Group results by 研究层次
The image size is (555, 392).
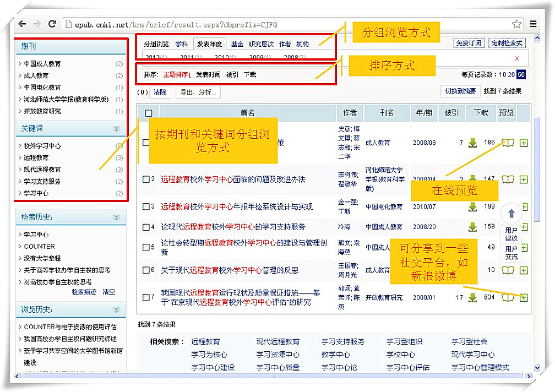[x=261, y=44]
